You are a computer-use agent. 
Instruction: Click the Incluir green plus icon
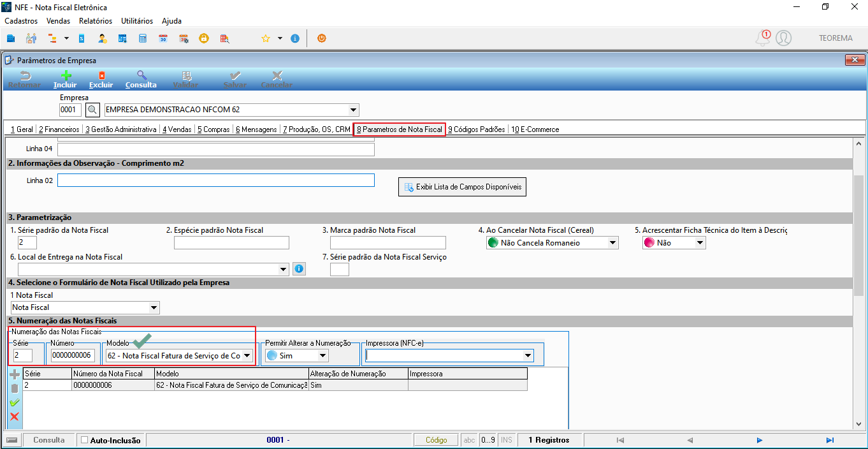65,75
